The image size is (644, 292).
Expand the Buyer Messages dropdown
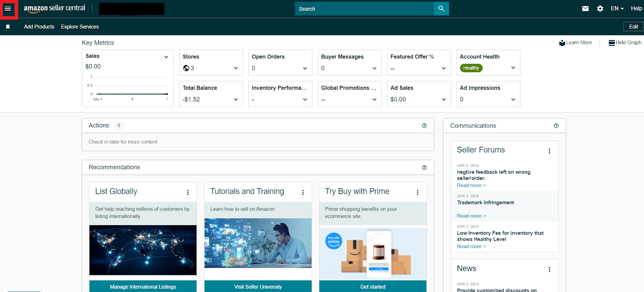point(374,68)
